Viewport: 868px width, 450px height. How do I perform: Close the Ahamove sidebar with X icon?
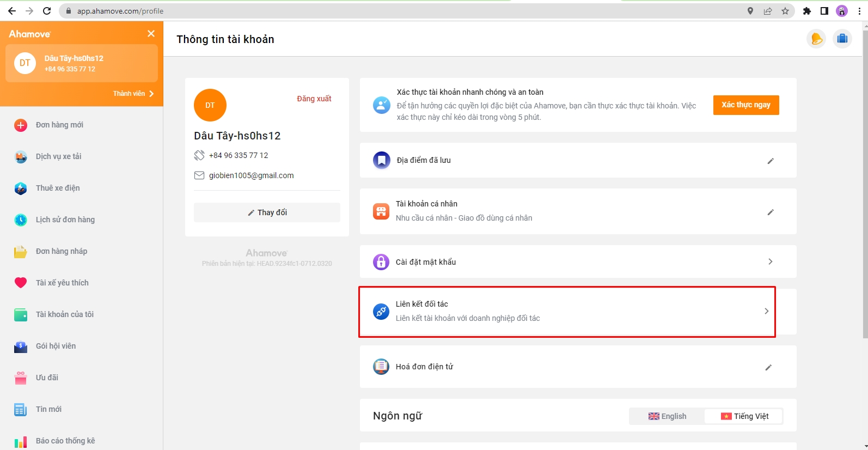pyautogui.click(x=151, y=34)
